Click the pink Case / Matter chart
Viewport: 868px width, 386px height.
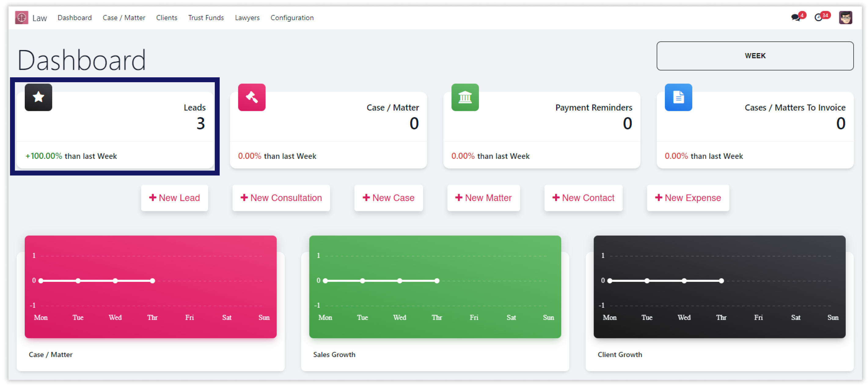[151, 287]
